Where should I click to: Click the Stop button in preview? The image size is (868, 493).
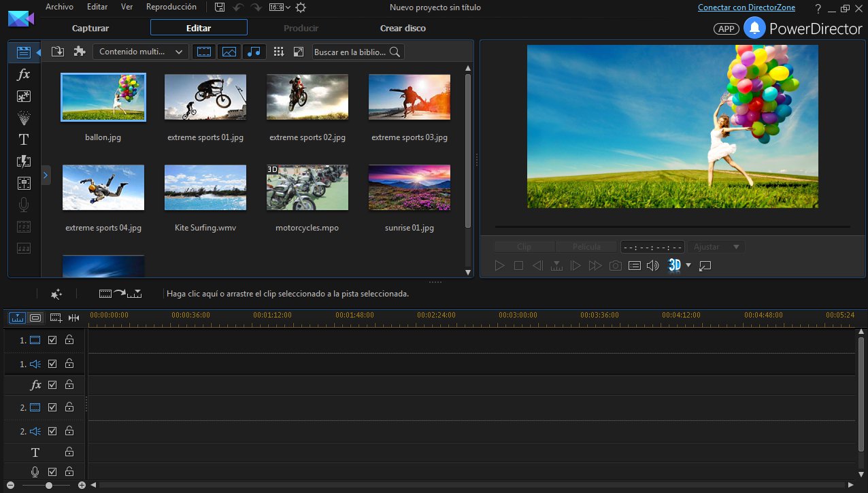pos(518,265)
